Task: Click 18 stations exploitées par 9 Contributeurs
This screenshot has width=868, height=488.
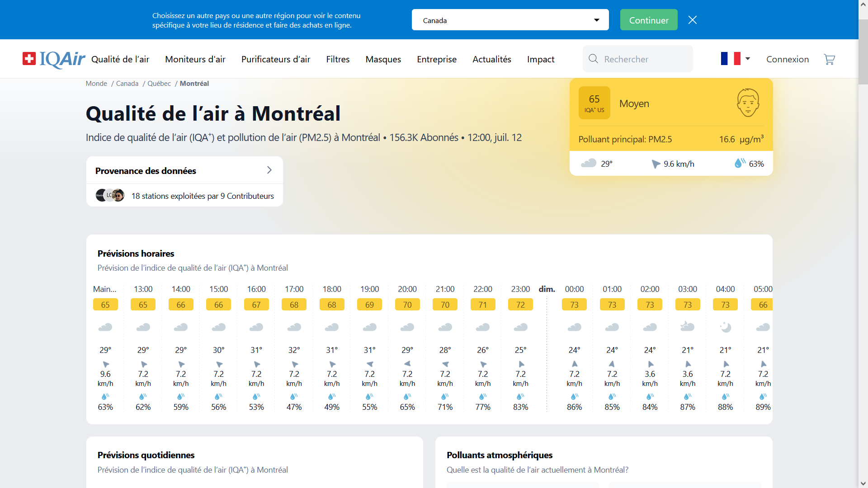Action: coord(203,196)
